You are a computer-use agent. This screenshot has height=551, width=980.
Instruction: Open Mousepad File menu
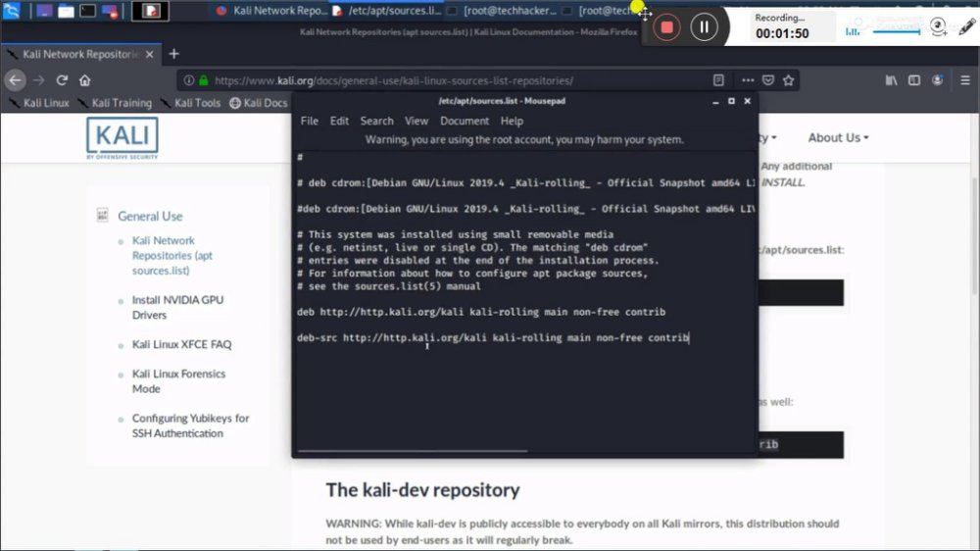pyautogui.click(x=310, y=121)
